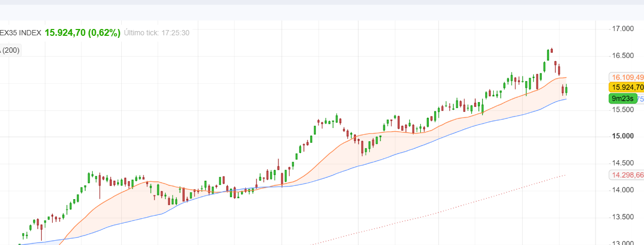
Task: Open the (200) moving average indicator label
Action: 10,51
